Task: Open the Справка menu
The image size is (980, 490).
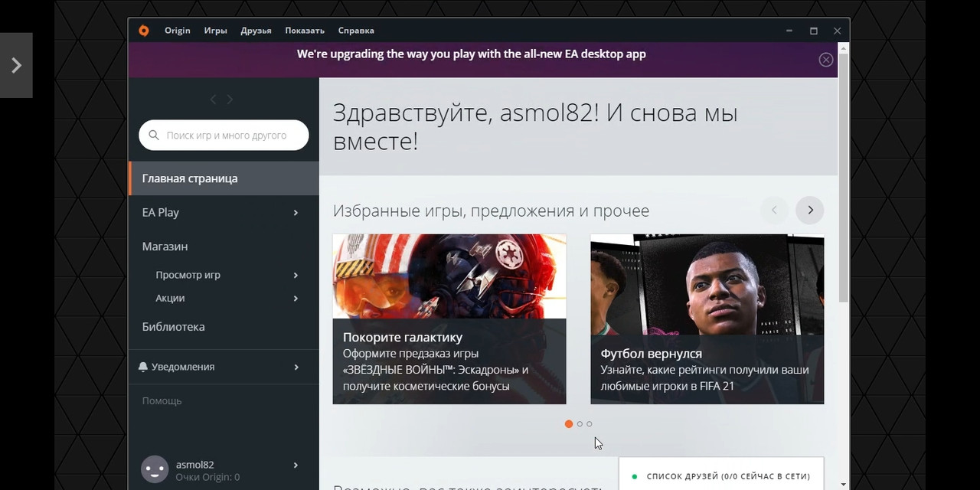Action: pos(356,31)
